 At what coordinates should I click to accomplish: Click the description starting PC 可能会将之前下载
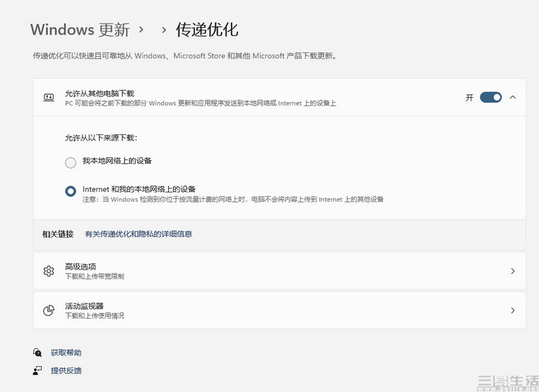point(201,103)
